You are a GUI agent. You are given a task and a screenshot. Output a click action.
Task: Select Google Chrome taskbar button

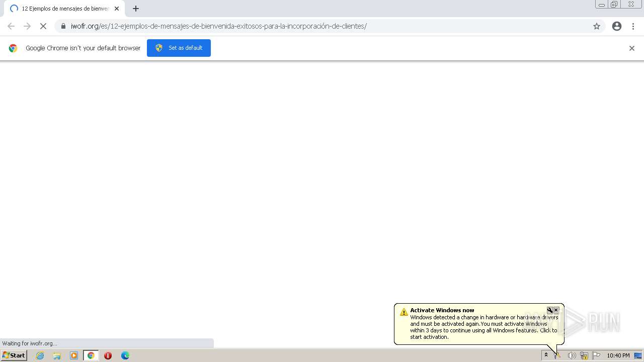91,355
